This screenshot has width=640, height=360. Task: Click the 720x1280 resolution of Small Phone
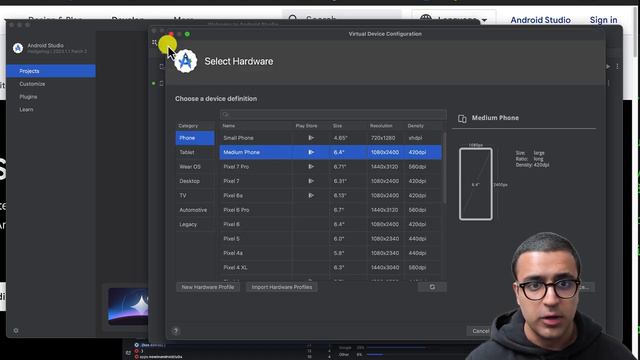pyautogui.click(x=383, y=138)
